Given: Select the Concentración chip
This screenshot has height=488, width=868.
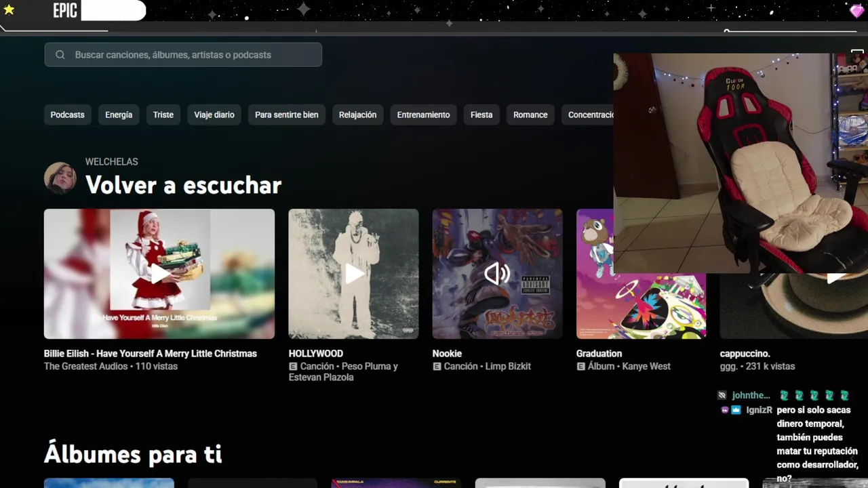Looking at the screenshot, I should [587, 115].
